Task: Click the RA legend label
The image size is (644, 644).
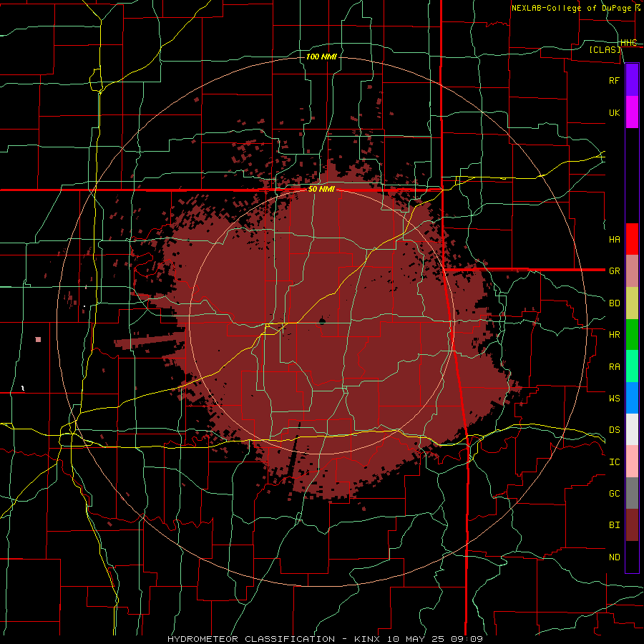Action: [614, 367]
